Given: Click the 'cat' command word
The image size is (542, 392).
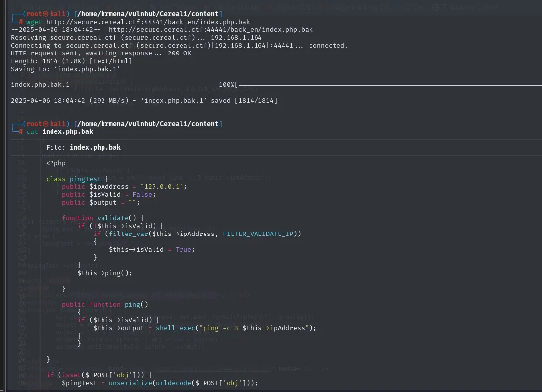Looking at the screenshot, I should tap(32, 131).
